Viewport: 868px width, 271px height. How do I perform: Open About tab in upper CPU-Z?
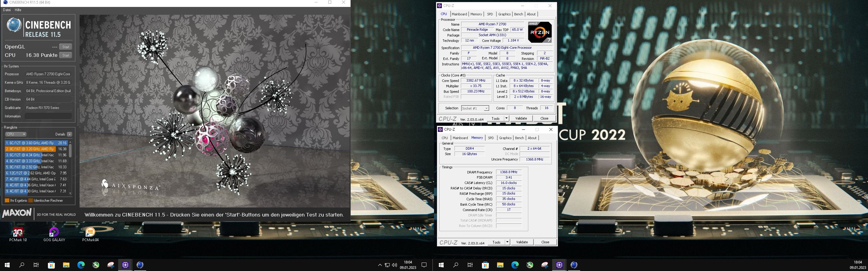pos(531,14)
